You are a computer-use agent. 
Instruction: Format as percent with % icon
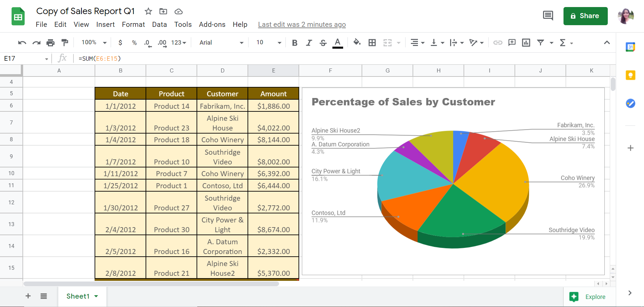pyautogui.click(x=134, y=43)
